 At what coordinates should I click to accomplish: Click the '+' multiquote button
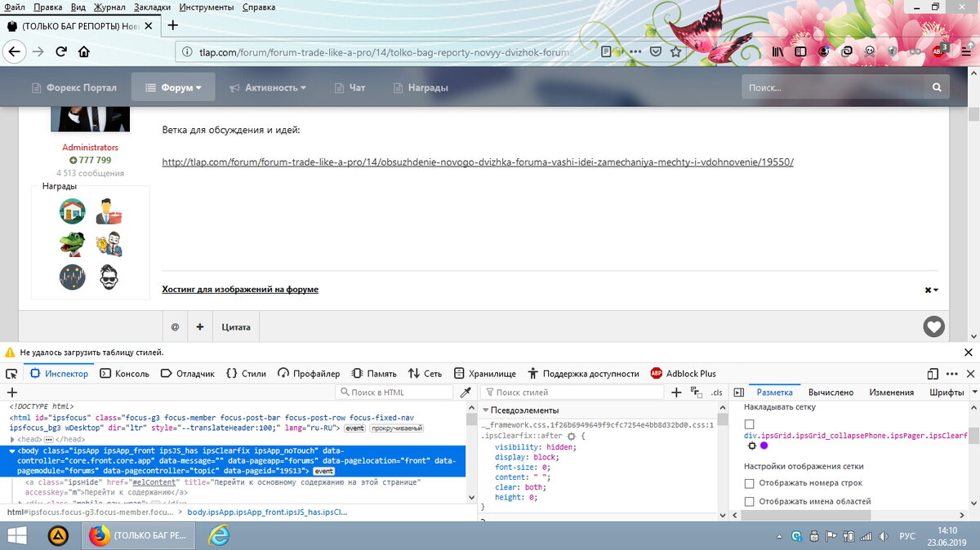[x=200, y=327]
